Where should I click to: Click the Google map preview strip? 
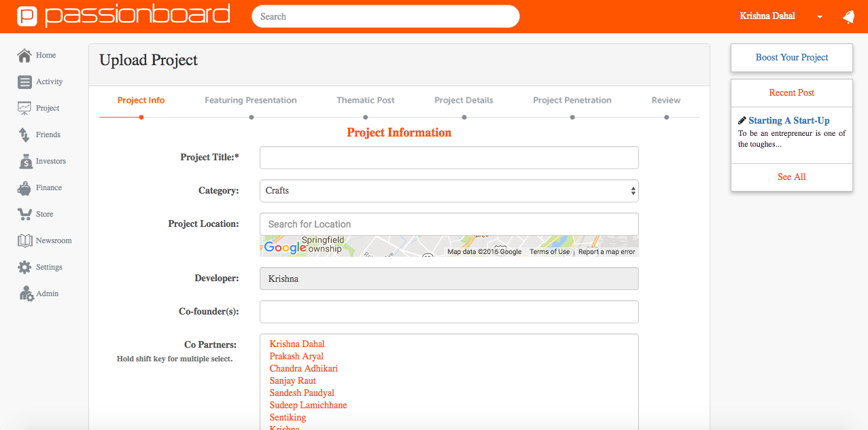tap(449, 246)
